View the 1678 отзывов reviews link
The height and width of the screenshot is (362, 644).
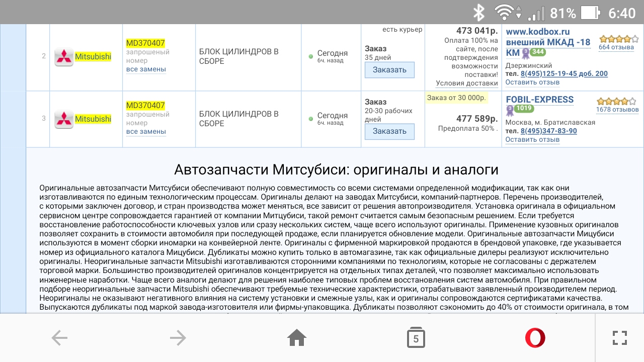point(617,110)
